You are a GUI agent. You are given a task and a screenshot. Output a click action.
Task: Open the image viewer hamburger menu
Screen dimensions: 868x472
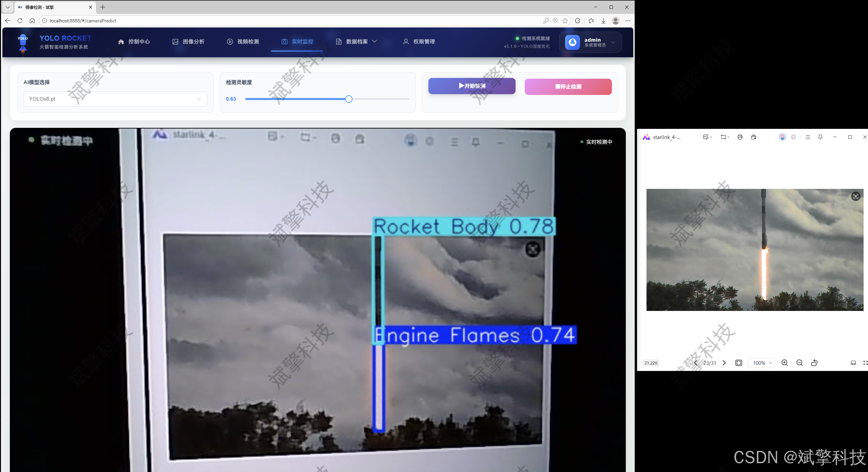tap(808, 137)
